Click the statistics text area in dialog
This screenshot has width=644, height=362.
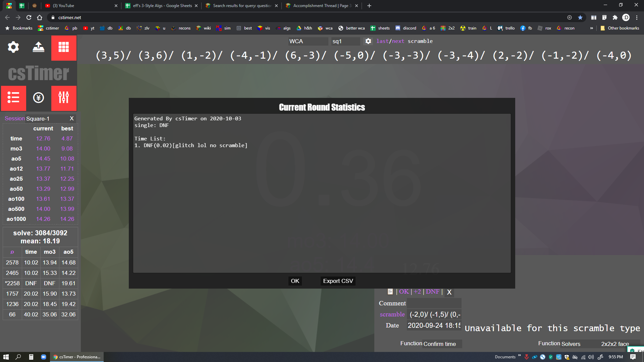click(322, 193)
